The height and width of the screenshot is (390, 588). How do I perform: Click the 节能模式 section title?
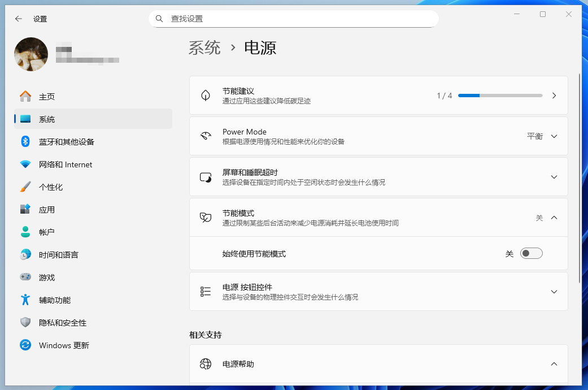pyautogui.click(x=238, y=213)
